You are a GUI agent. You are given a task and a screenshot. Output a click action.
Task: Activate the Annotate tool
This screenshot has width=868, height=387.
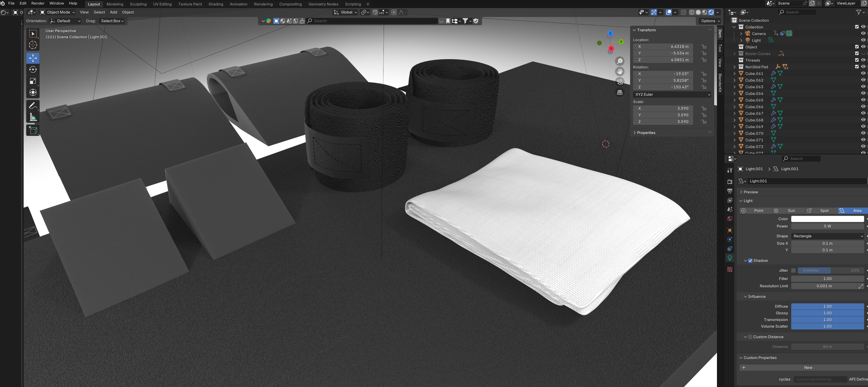[x=33, y=106]
